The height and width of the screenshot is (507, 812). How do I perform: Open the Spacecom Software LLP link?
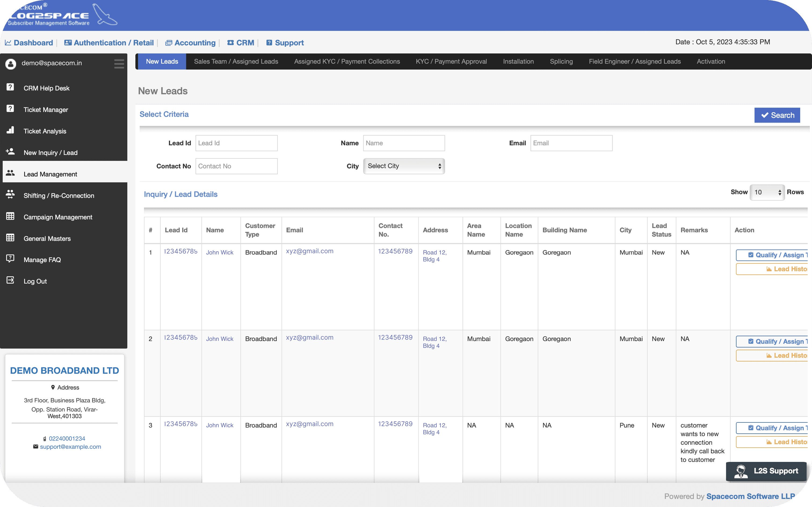pyautogui.click(x=751, y=496)
